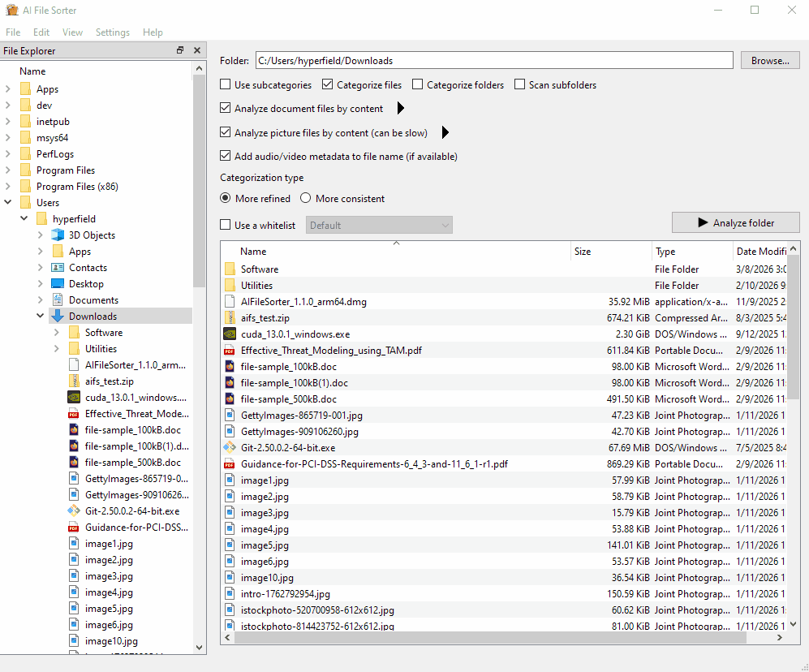Expand the document analysis options arrow
Screen dimensions: 809x672
(x=400, y=109)
